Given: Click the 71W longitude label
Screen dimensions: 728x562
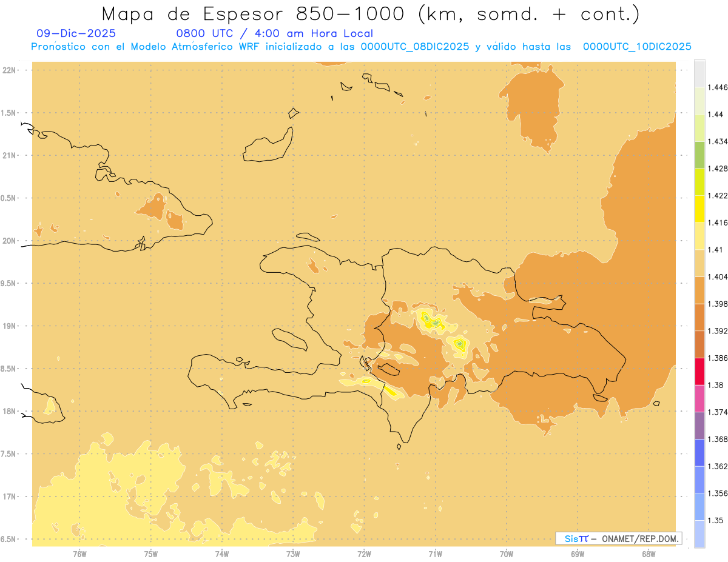Looking at the screenshot, I should click(435, 554).
